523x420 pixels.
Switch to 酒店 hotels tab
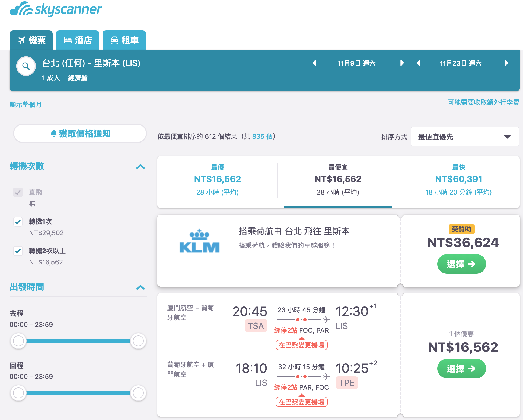(78, 40)
